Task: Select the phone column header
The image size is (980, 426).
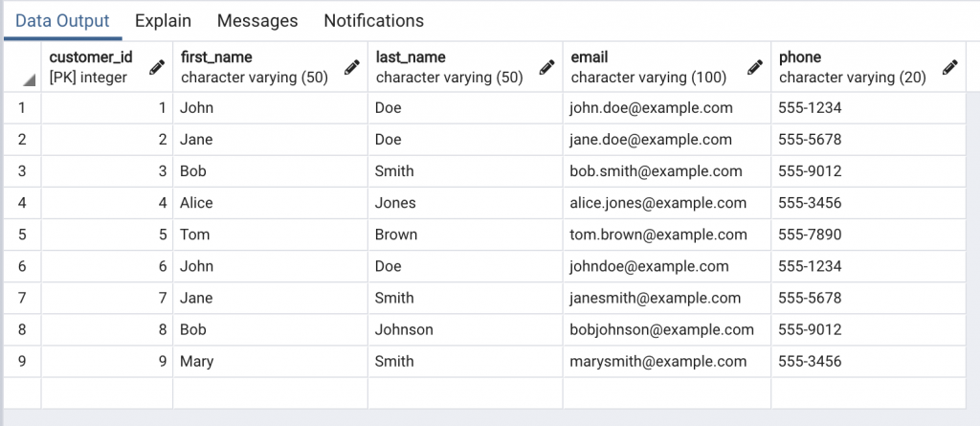Action: pyautogui.click(x=868, y=67)
